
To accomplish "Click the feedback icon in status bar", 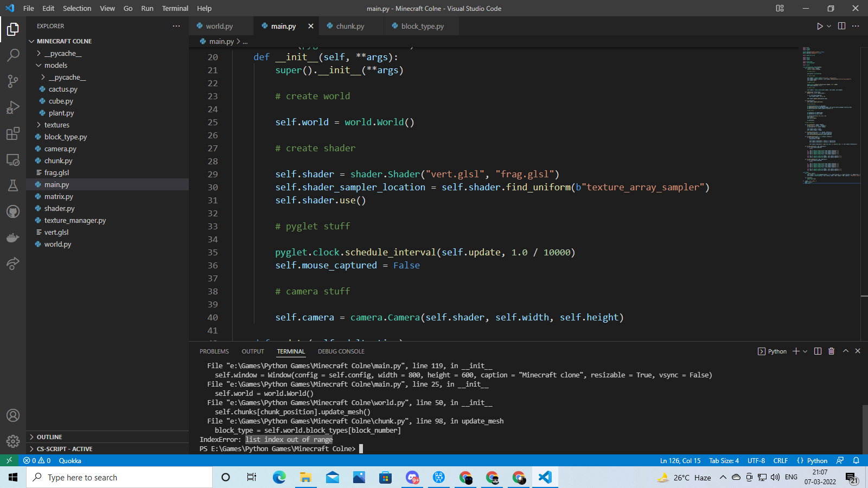I will [x=840, y=460].
